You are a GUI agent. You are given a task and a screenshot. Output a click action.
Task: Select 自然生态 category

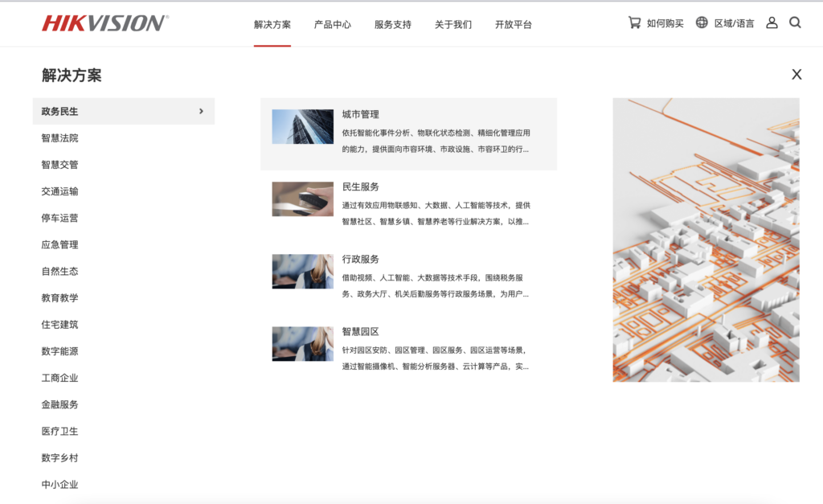click(59, 272)
